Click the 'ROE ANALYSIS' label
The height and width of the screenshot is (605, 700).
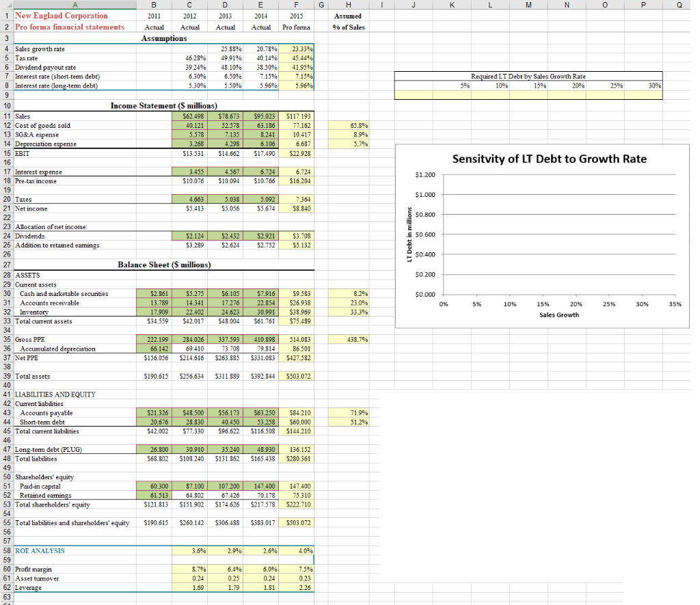click(40, 550)
